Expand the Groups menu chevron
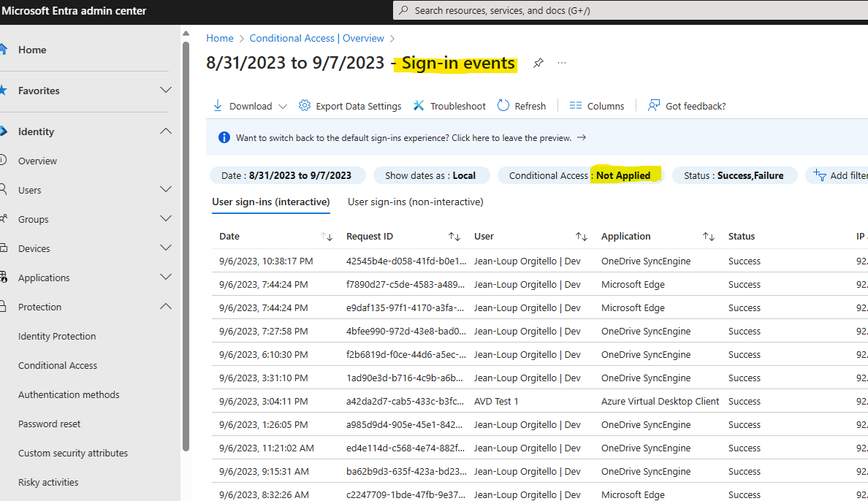The image size is (868, 501). [166, 219]
